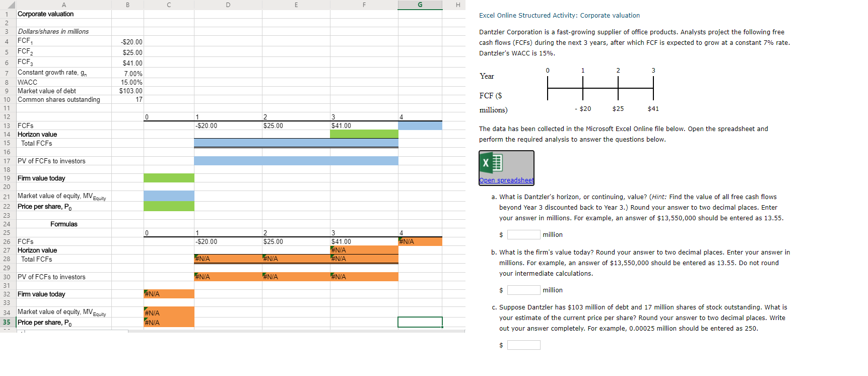The height and width of the screenshot is (376, 868).
Task: Select the #N/A Price per share cell, row 35
Action: [x=169, y=323]
